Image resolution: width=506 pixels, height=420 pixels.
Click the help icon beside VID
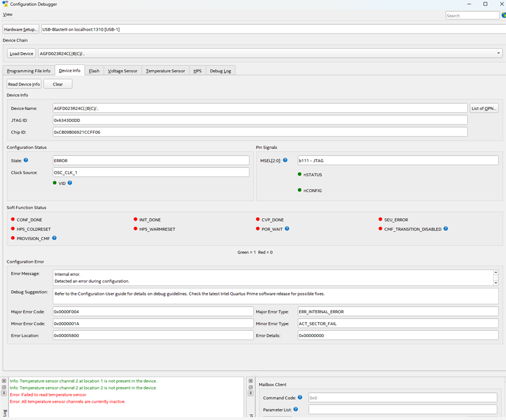tap(70, 183)
